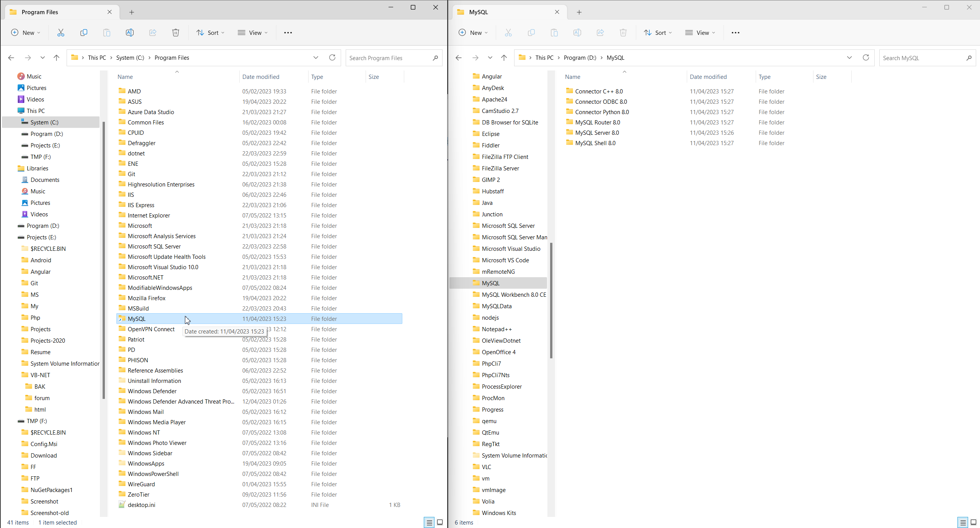Switch the Program Files window to large icons view
980x528 pixels.
point(440,522)
